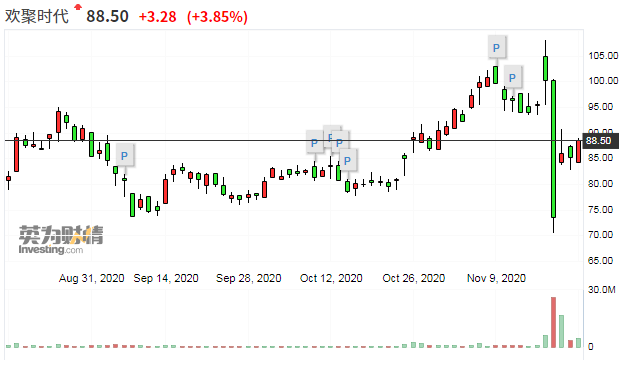Click the Oct 12, 2020 date label
The width and height of the screenshot is (635, 366).
331,278
